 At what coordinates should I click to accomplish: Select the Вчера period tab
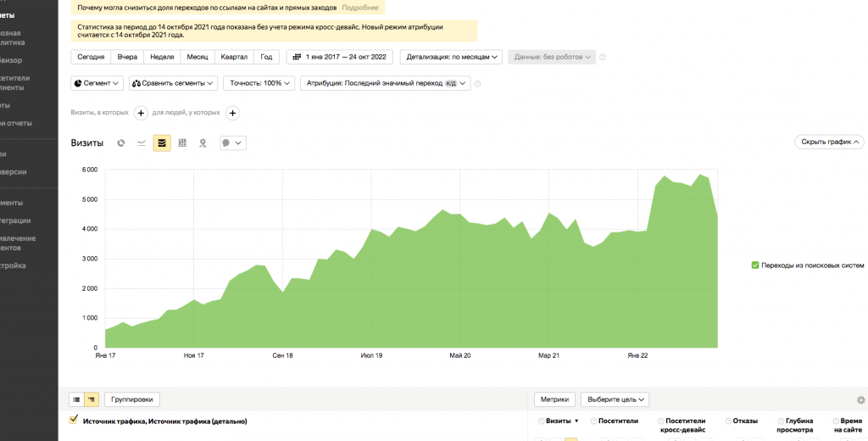pos(127,57)
